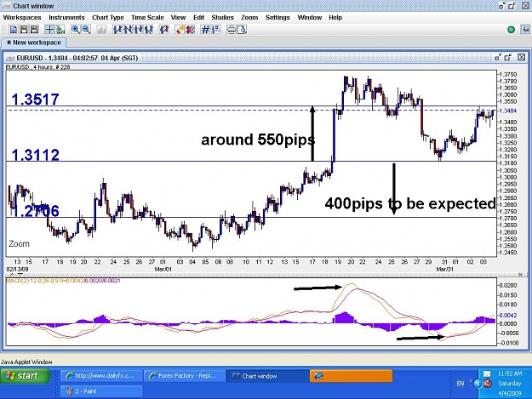The height and width of the screenshot is (399, 532).
Task: Click the EN language indicator in tray
Action: pos(460,384)
